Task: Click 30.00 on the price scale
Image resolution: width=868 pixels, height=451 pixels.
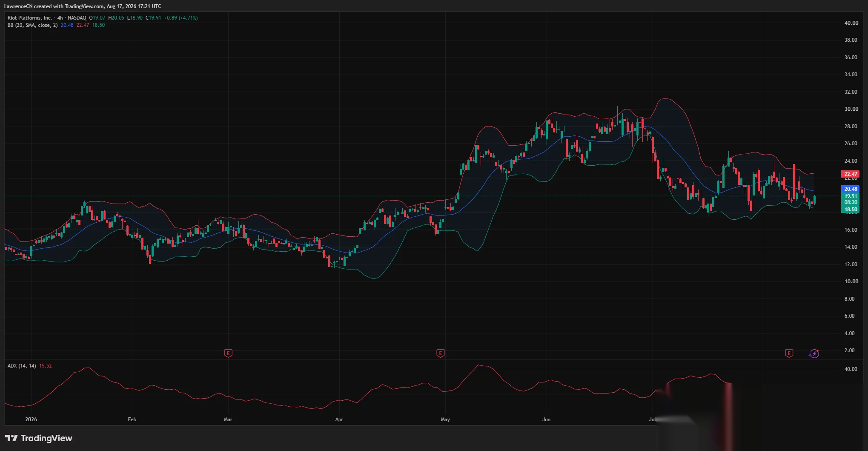Action: tap(851, 109)
